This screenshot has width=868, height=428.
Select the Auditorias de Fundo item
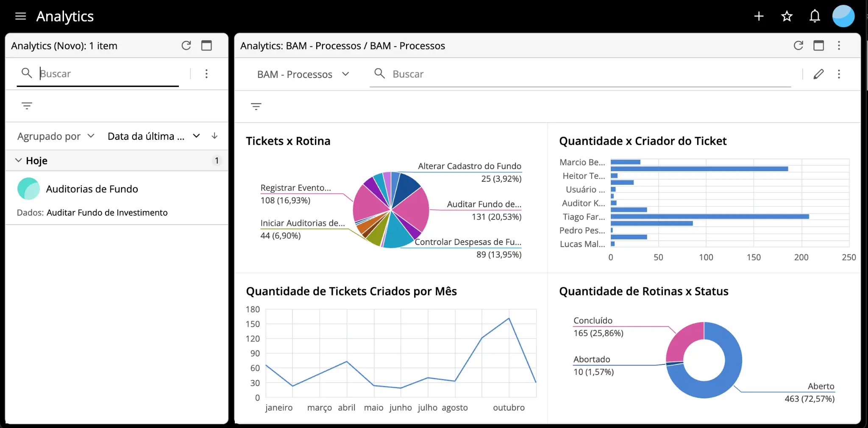92,189
